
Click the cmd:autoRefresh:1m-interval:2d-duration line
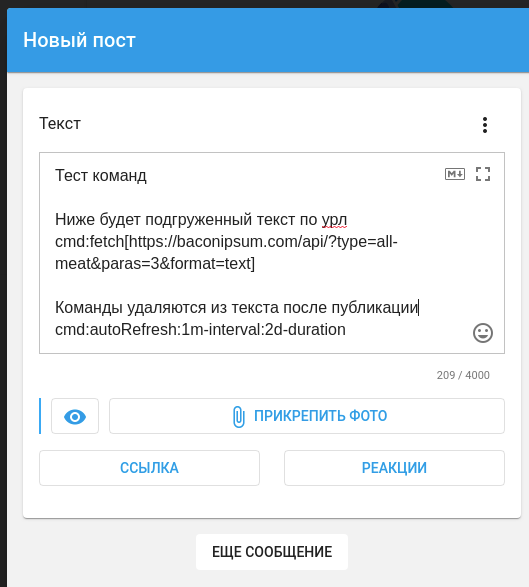[x=200, y=329]
